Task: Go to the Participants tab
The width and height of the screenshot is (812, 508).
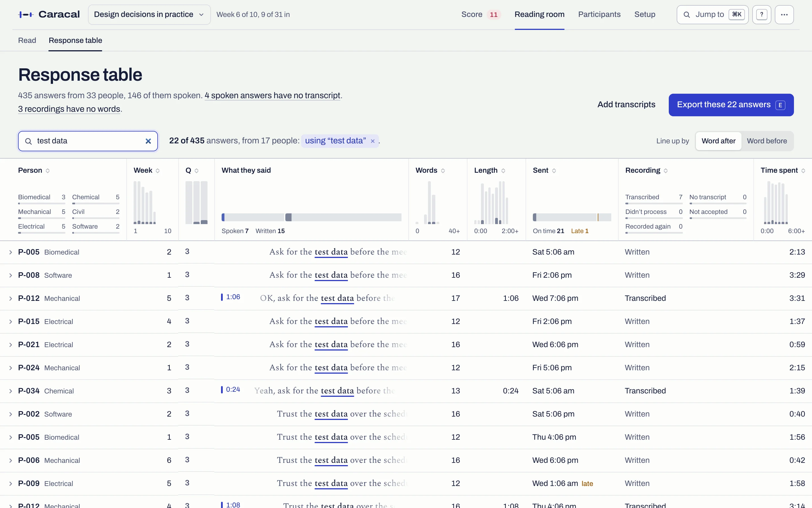Action: (599, 14)
